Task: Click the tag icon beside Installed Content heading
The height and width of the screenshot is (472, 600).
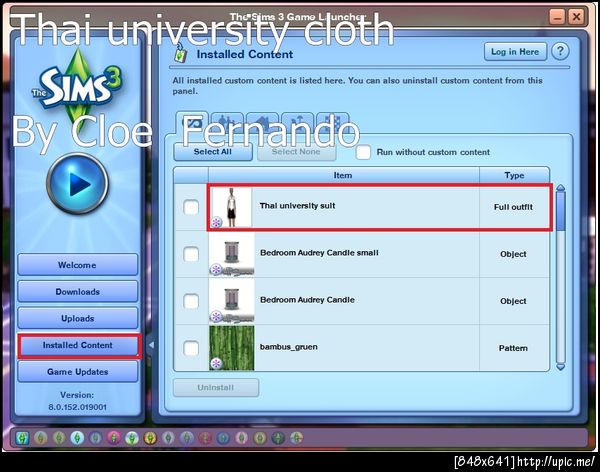Action: point(181,54)
